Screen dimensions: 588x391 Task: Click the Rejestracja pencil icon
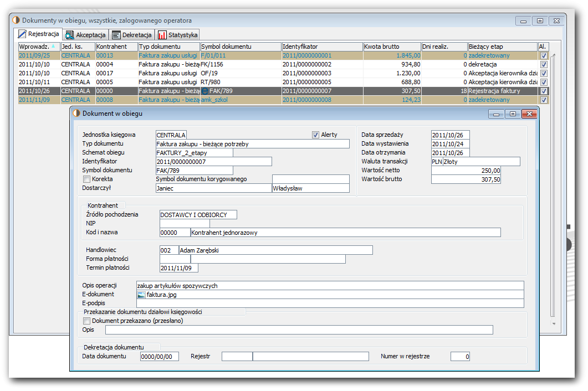22,34
